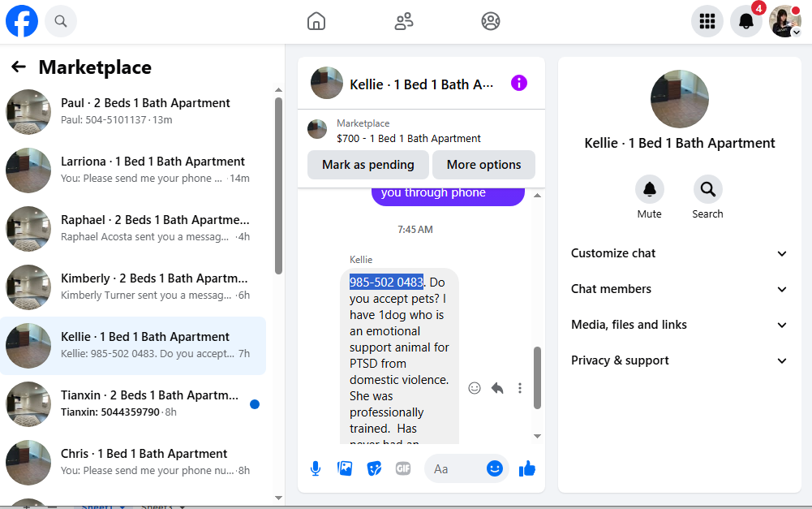This screenshot has width=812, height=509.
Task: Click chat list scrollbar thumb
Action: [x=278, y=186]
